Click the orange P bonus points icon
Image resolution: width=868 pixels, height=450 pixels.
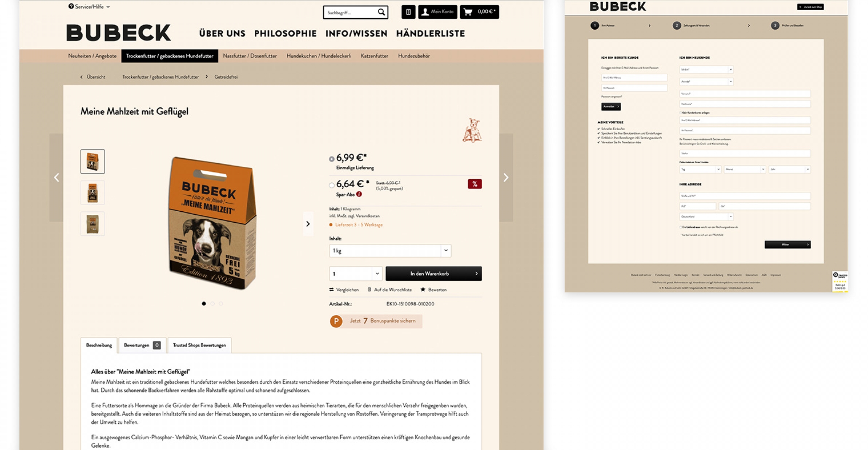336,321
